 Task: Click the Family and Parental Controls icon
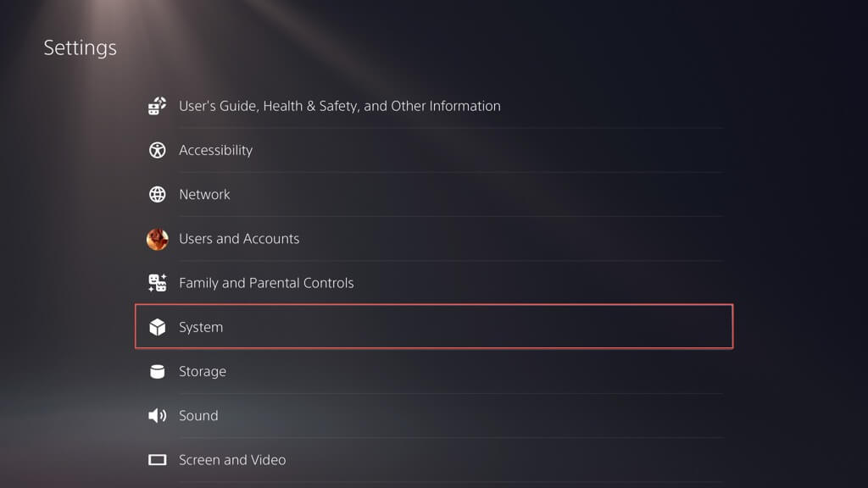coord(157,283)
